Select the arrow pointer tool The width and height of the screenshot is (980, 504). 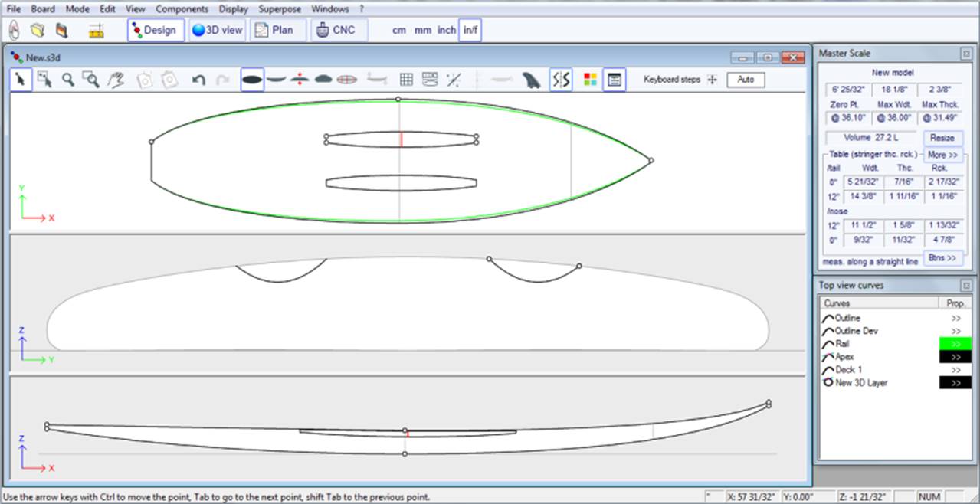[21, 80]
